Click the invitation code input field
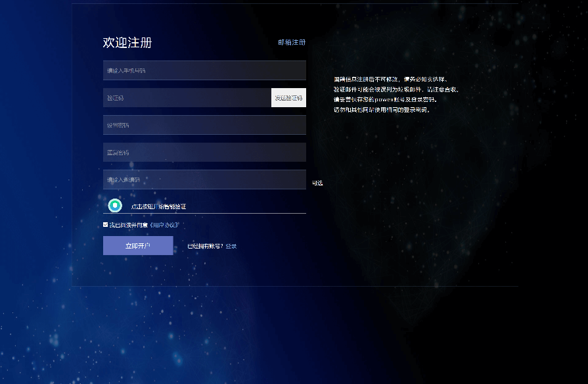The width and height of the screenshot is (588, 384). click(x=204, y=180)
